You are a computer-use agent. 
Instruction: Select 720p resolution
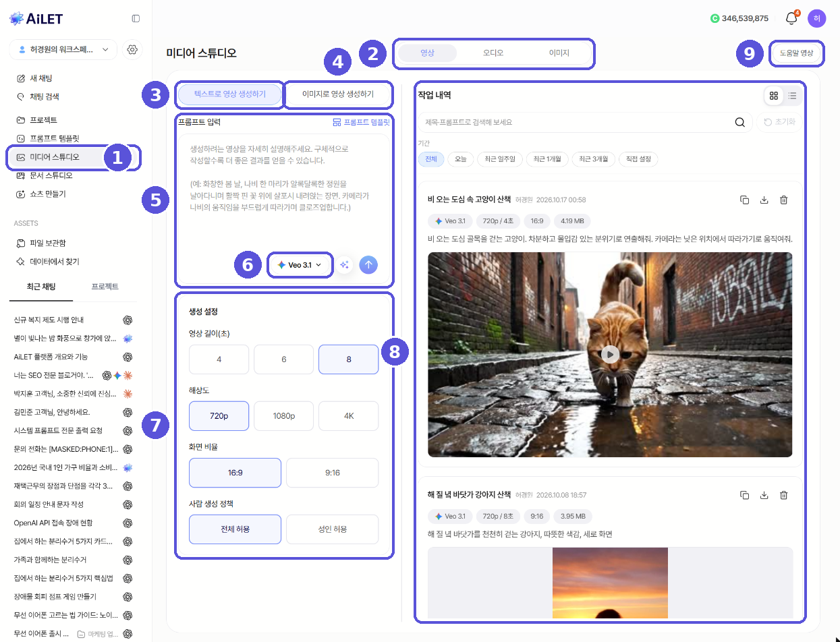pos(219,416)
